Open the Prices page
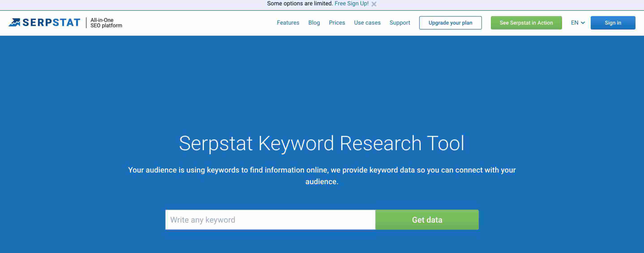 (x=337, y=23)
